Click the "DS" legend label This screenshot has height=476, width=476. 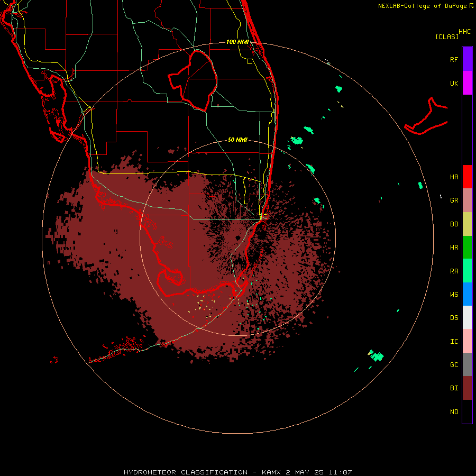454,318
